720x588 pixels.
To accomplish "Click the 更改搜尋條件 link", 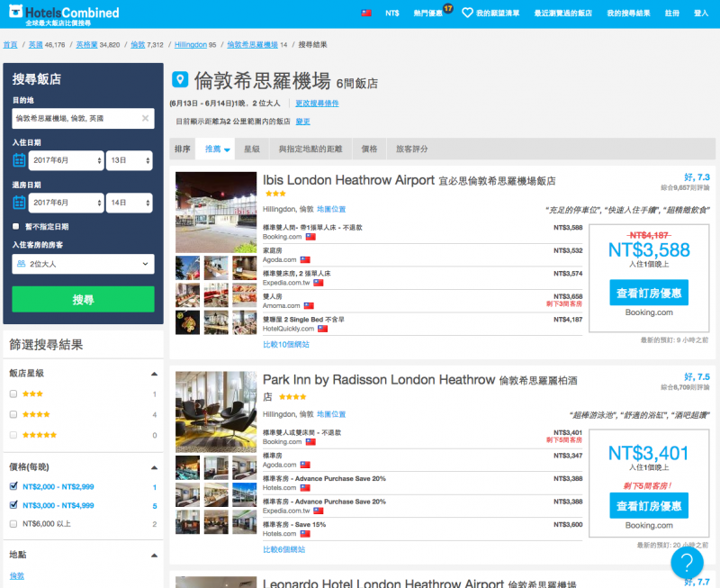I will [x=317, y=104].
